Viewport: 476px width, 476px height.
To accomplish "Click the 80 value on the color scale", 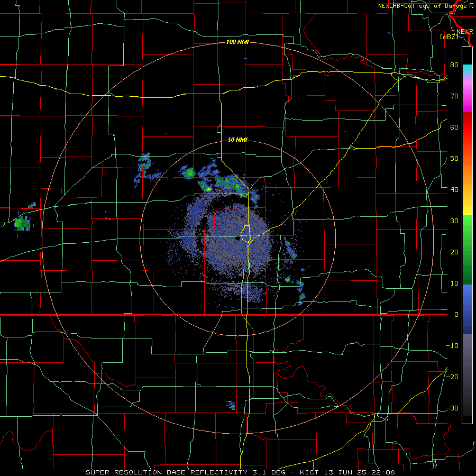I will [454, 65].
